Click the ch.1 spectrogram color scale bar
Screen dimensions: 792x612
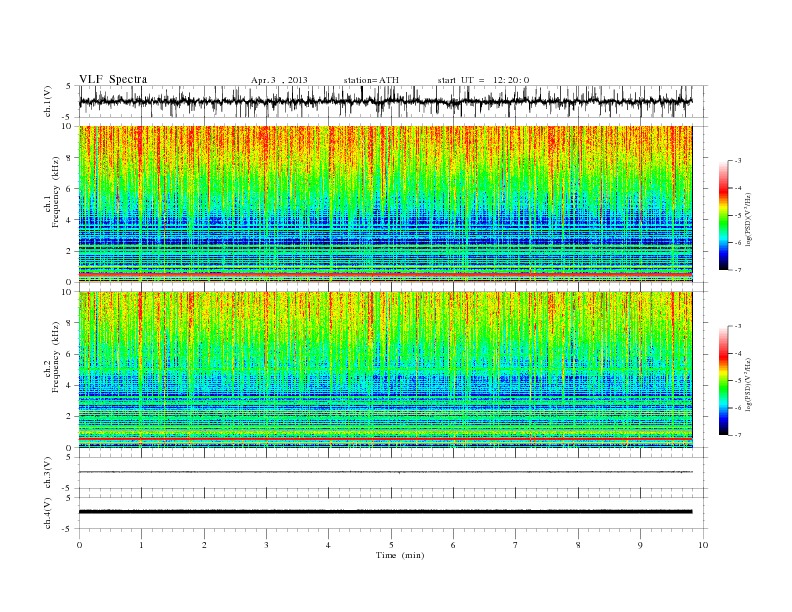[723, 215]
